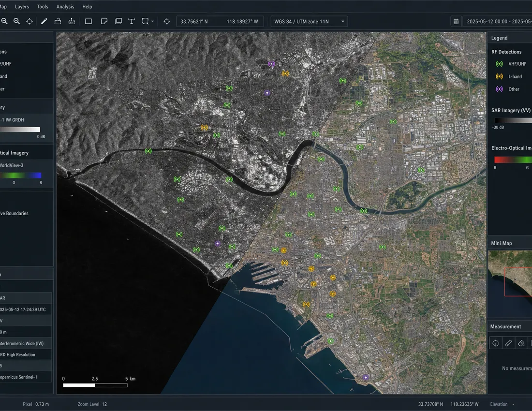Click the red extent box in Mini Map
The image size is (532, 411).
518,282
